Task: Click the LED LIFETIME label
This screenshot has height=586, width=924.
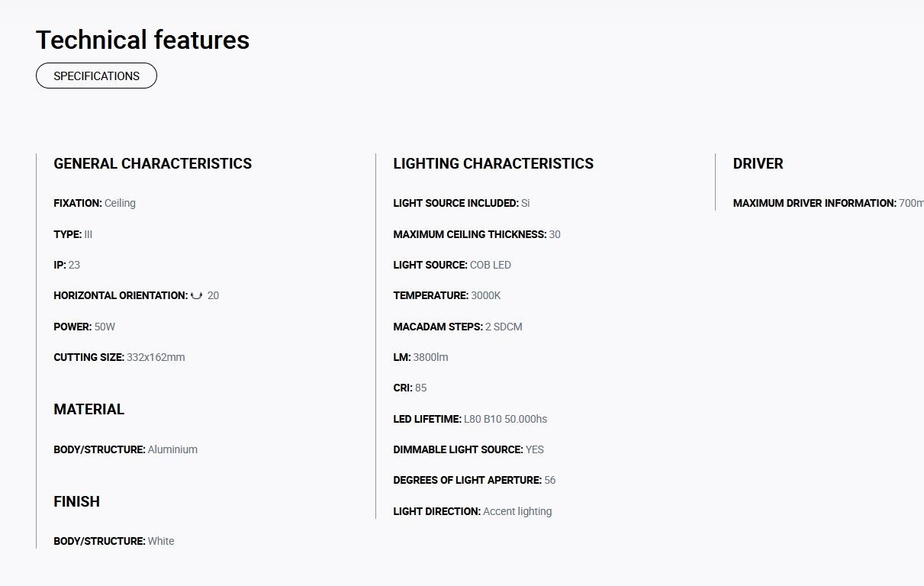Action: (x=427, y=419)
